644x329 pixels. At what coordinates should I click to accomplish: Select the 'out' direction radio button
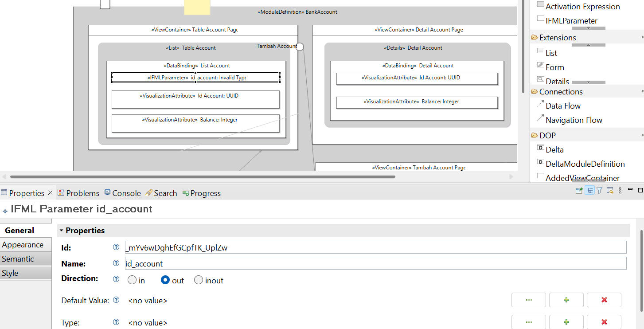(165, 280)
